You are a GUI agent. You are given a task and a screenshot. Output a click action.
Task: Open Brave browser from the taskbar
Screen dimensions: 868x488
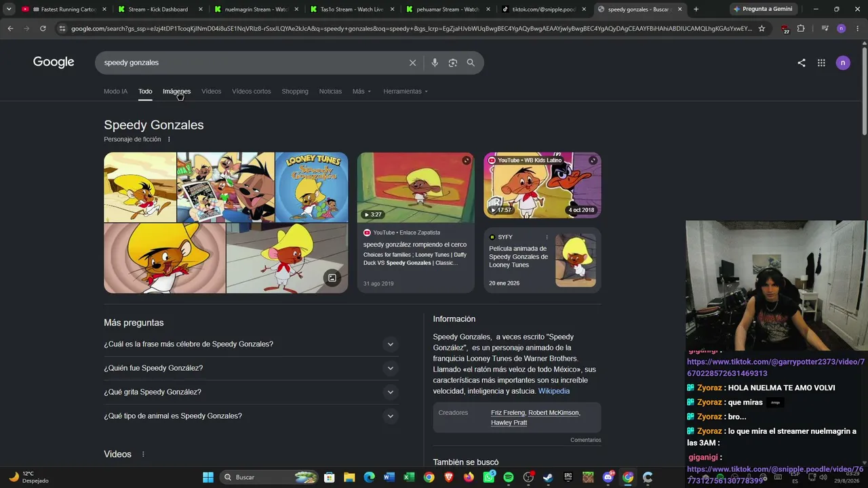pyautogui.click(x=448, y=477)
